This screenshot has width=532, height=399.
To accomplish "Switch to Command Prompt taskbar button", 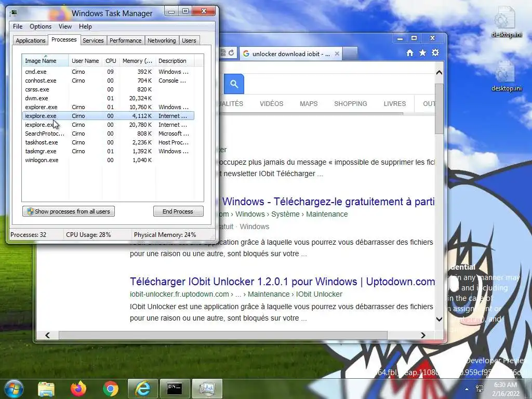I will click(x=175, y=389).
